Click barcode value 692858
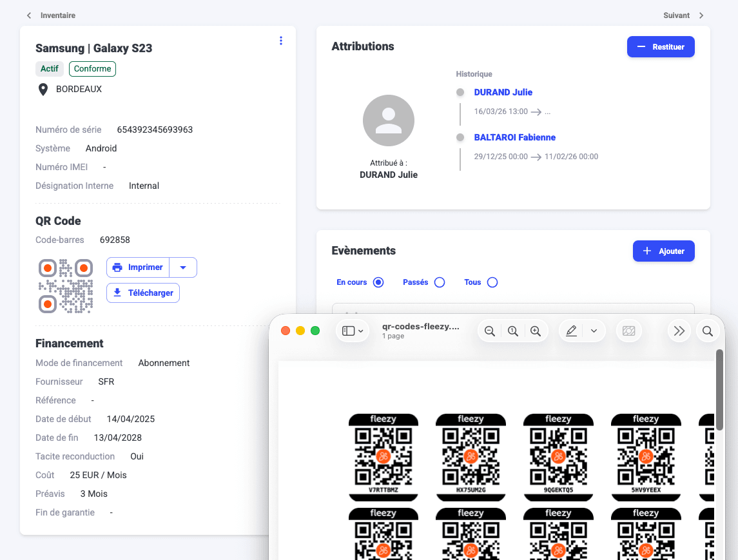 coord(115,240)
